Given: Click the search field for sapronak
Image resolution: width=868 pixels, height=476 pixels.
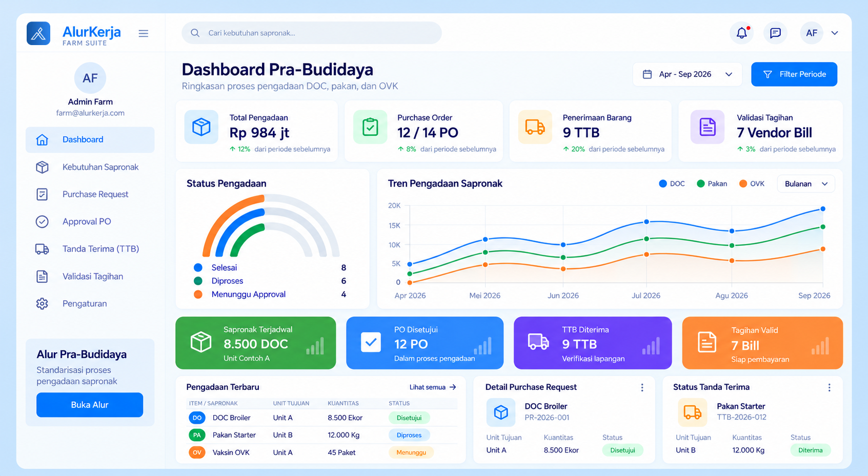Looking at the screenshot, I should pos(312,33).
